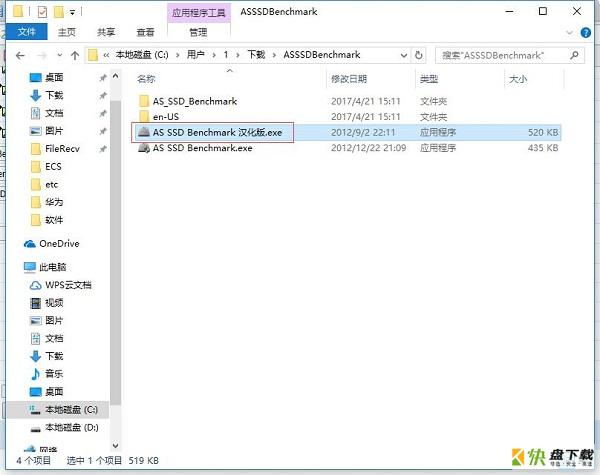
Task: Click 用户 in the address breadcrumb
Action: pyautogui.click(x=196, y=55)
